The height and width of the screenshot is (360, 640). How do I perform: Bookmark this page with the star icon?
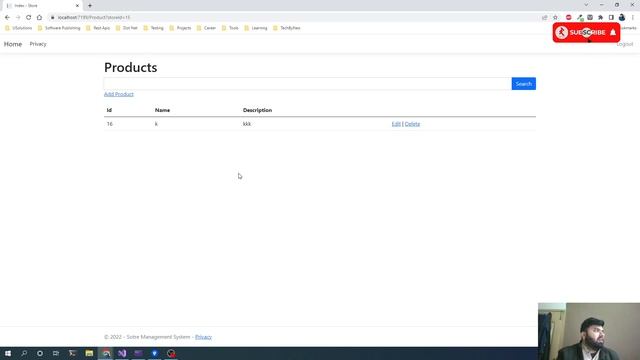tap(555, 18)
